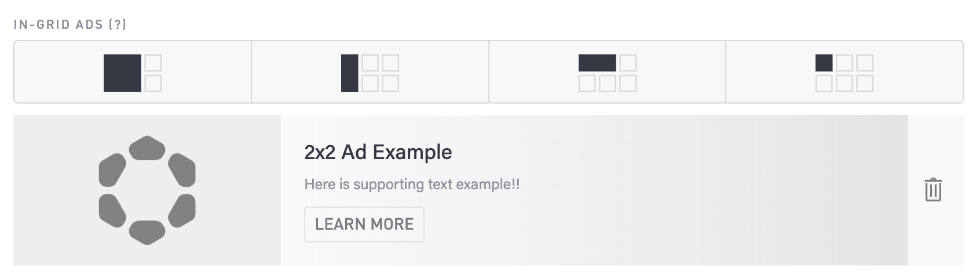Click empty outlined squares in the first layout option
980x280 pixels.
(x=153, y=83)
